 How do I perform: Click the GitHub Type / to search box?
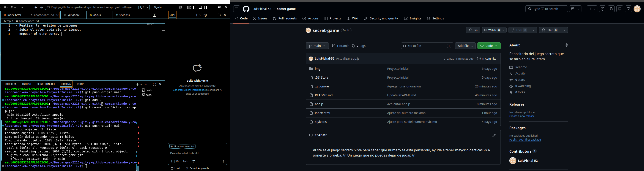click(x=546, y=9)
